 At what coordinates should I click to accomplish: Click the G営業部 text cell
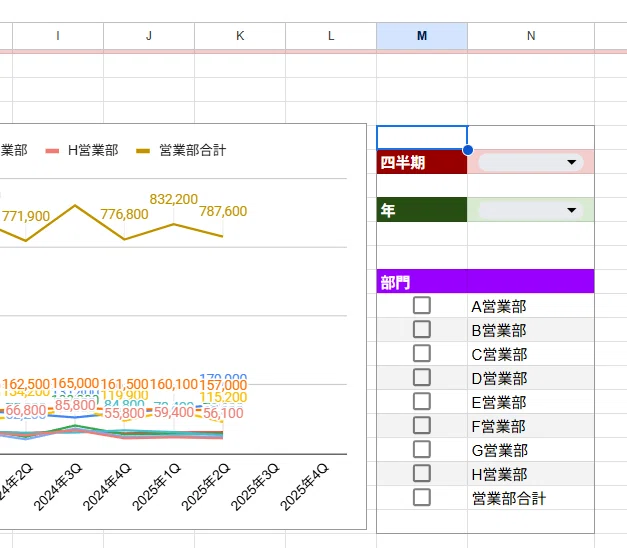[x=531, y=450]
